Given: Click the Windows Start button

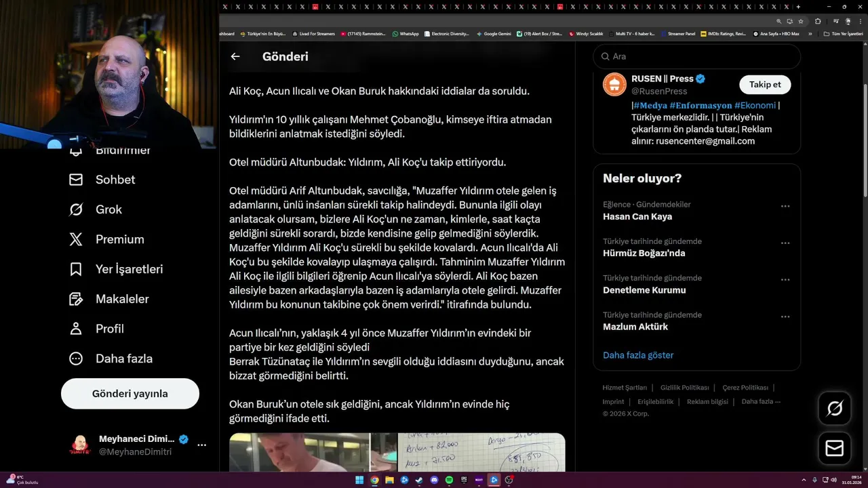Looking at the screenshot, I should pos(359,480).
